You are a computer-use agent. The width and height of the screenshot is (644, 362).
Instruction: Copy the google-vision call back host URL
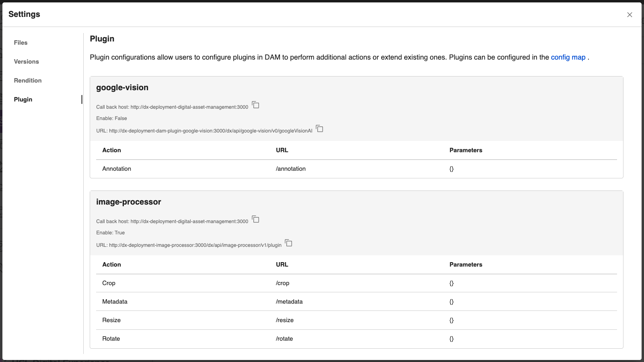[256, 105]
